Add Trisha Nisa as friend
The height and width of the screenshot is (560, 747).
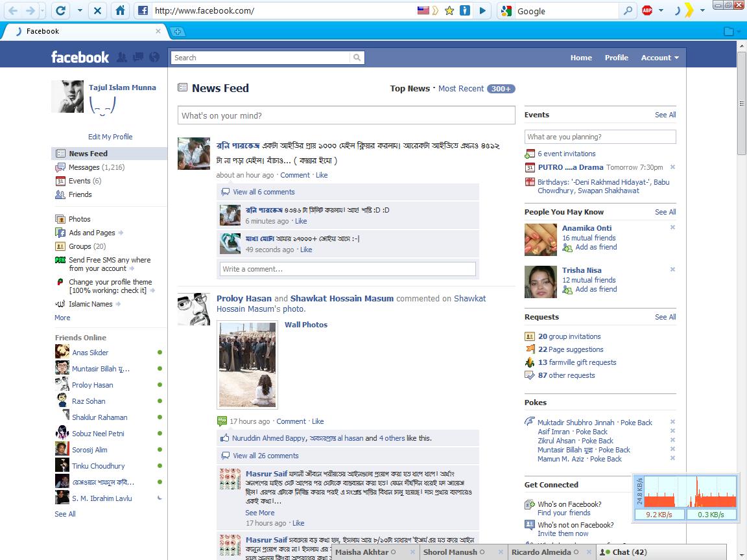coord(595,289)
